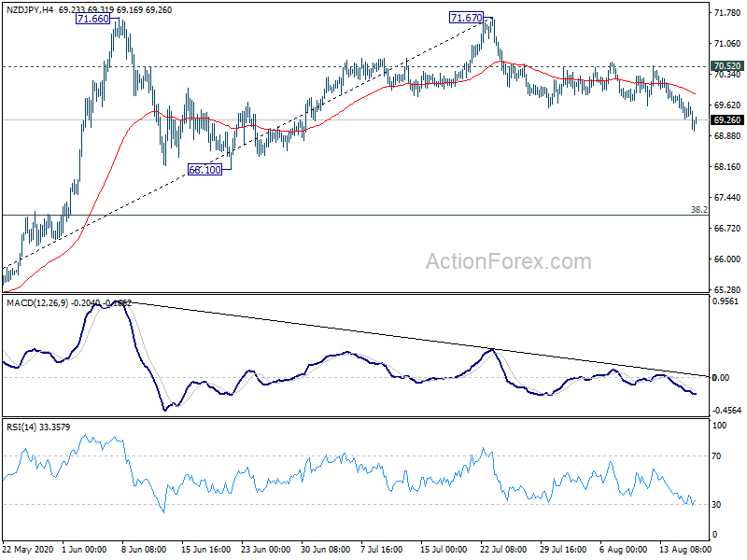Click the 30 Jun 08:00 date label
The image size is (747, 560).
325,549
